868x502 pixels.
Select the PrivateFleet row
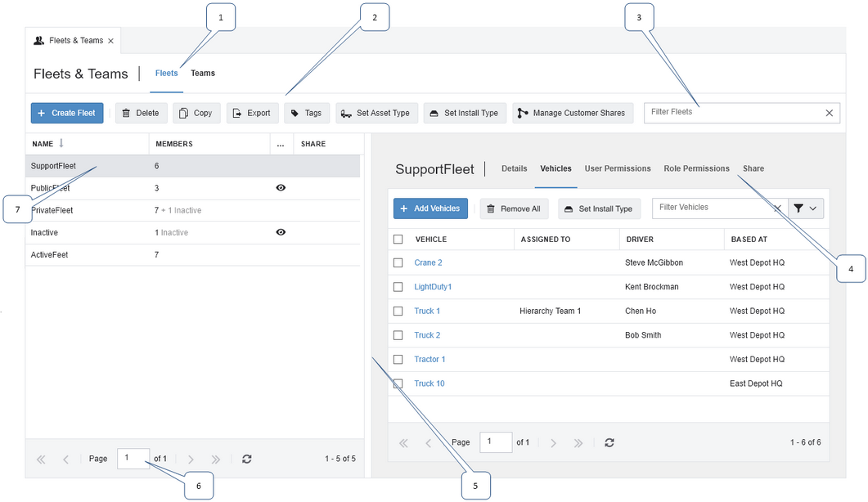[x=192, y=210]
